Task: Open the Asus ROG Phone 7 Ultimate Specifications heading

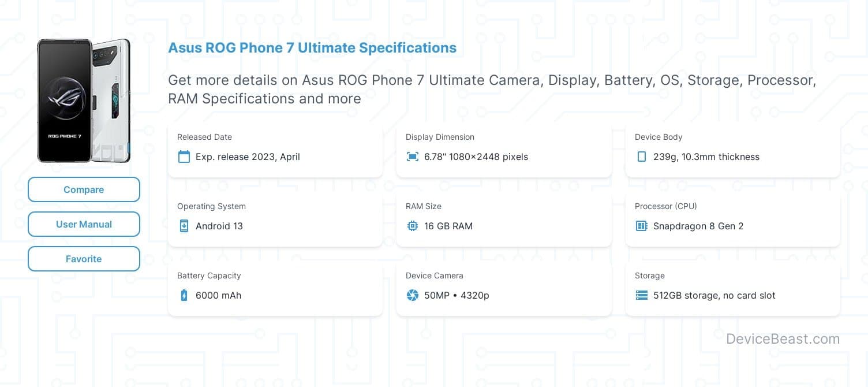Action: (312, 48)
